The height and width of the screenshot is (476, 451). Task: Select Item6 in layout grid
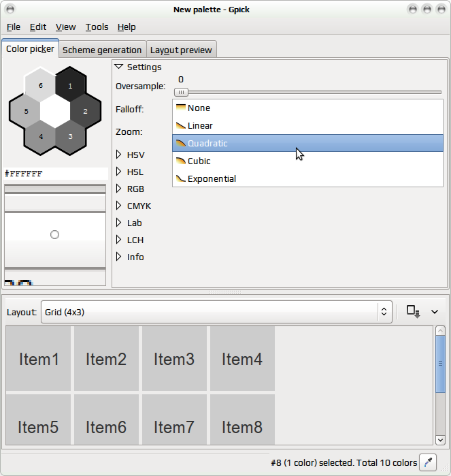[106, 419]
